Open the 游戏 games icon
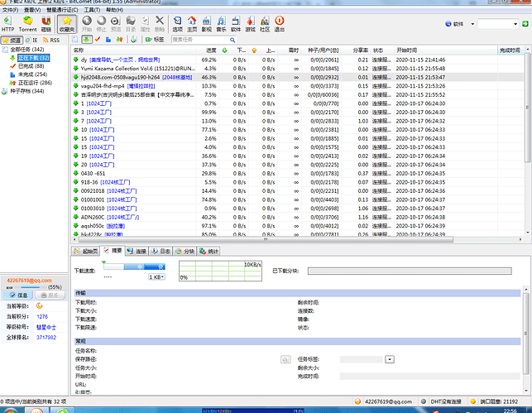The width and height of the screenshot is (532, 413). point(251,24)
